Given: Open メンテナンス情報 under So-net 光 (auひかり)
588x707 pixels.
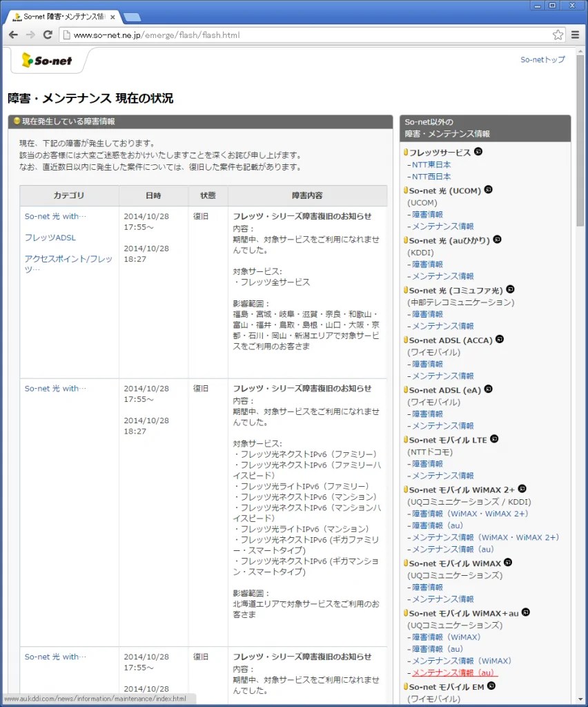Looking at the screenshot, I should [x=443, y=276].
